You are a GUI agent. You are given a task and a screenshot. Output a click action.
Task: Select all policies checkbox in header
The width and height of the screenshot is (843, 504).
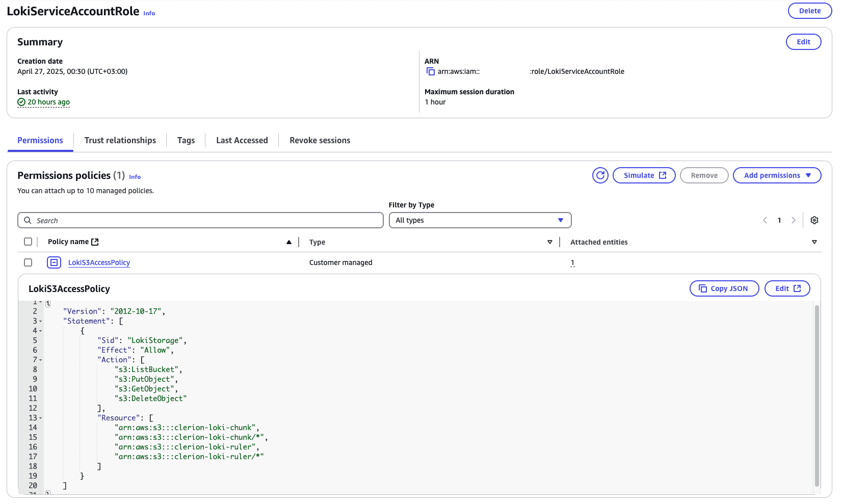click(x=28, y=242)
